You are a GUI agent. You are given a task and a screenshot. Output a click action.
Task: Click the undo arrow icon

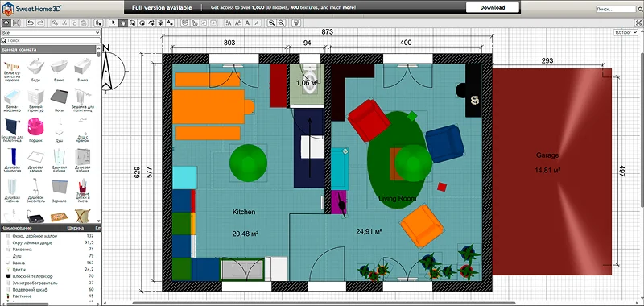31,23
